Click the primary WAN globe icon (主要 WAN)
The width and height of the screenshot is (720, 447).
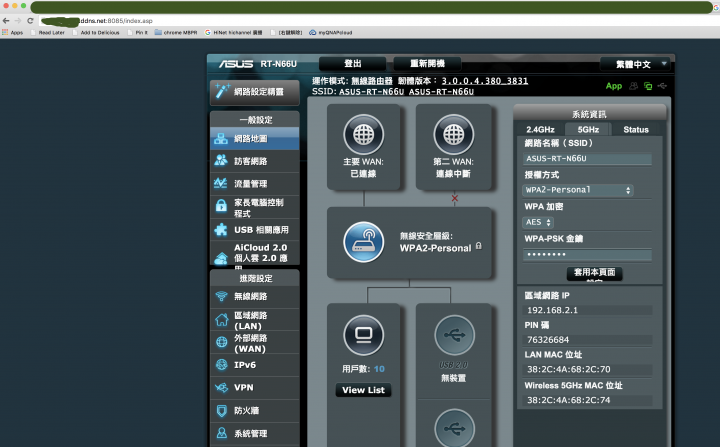(364, 135)
